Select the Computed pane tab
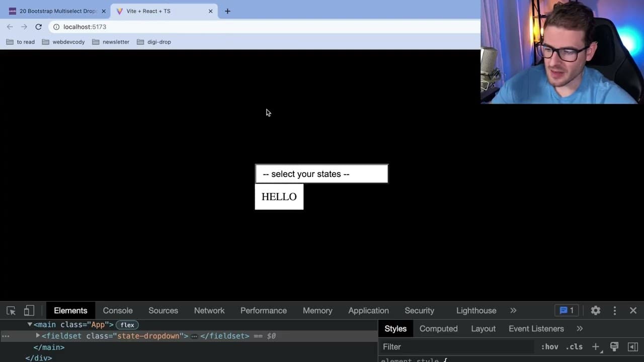 point(439,329)
